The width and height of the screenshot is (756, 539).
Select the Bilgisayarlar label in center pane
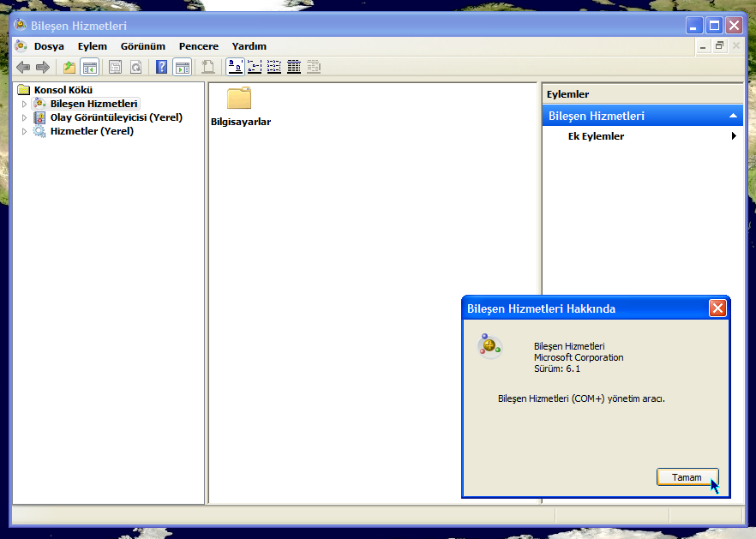click(241, 122)
